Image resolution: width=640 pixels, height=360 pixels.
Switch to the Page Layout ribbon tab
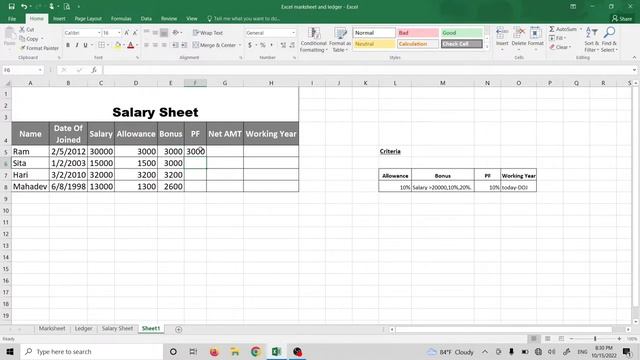click(88, 19)
